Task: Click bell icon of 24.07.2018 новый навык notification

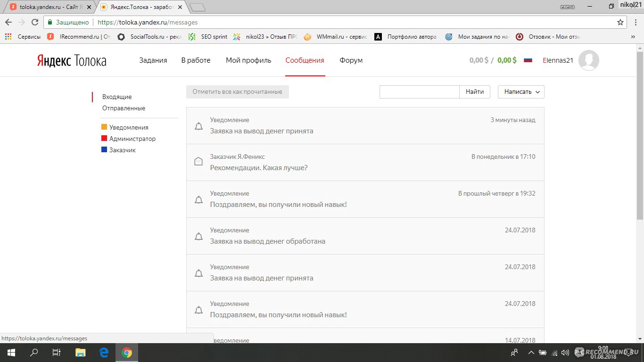Action: (199, 310)
